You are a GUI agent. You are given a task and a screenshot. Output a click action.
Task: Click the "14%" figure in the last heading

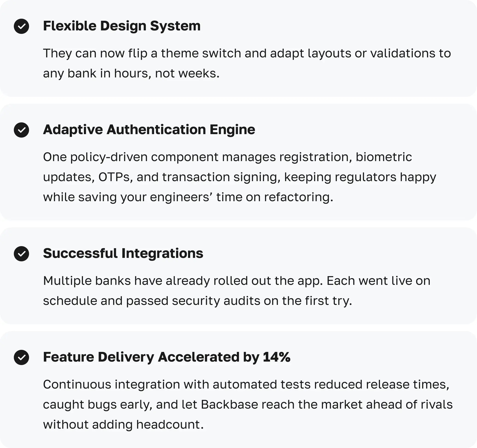click(277, 357)
